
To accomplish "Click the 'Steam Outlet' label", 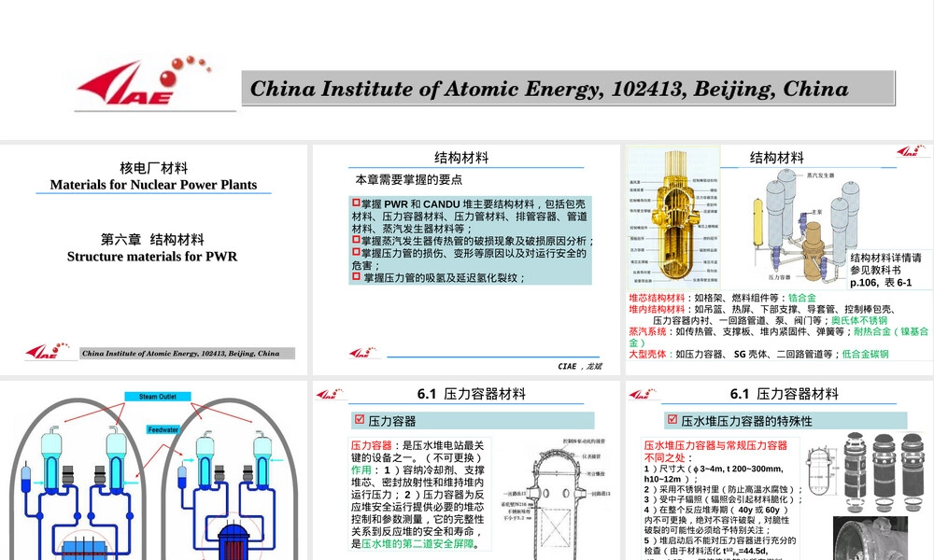I will coord(158,397).
